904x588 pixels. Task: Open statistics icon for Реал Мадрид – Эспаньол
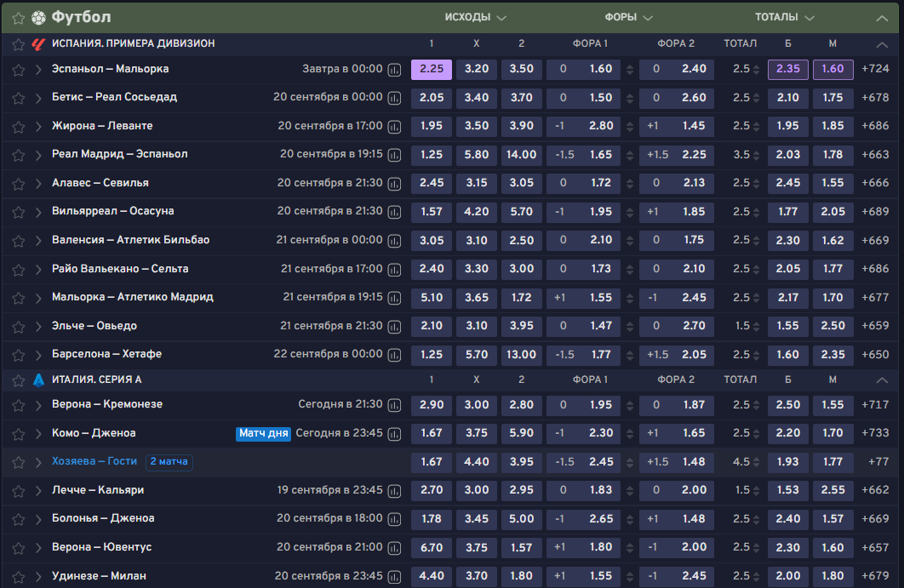(x=394, y=156)
